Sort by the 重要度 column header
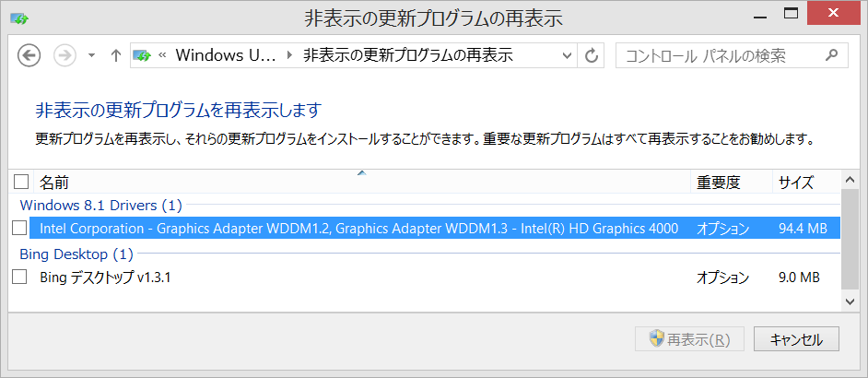 732,182
